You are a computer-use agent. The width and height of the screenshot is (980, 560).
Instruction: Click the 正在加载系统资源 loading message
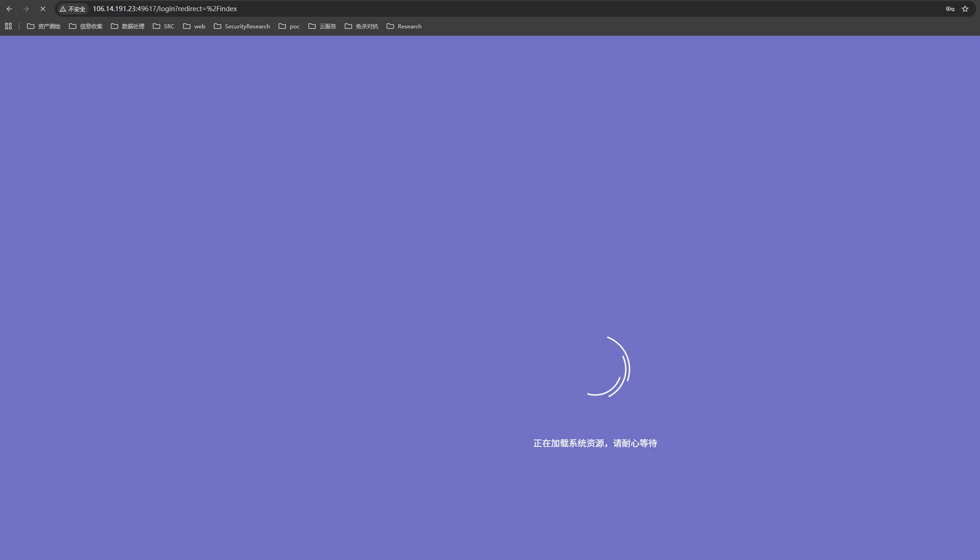point(595,444)
